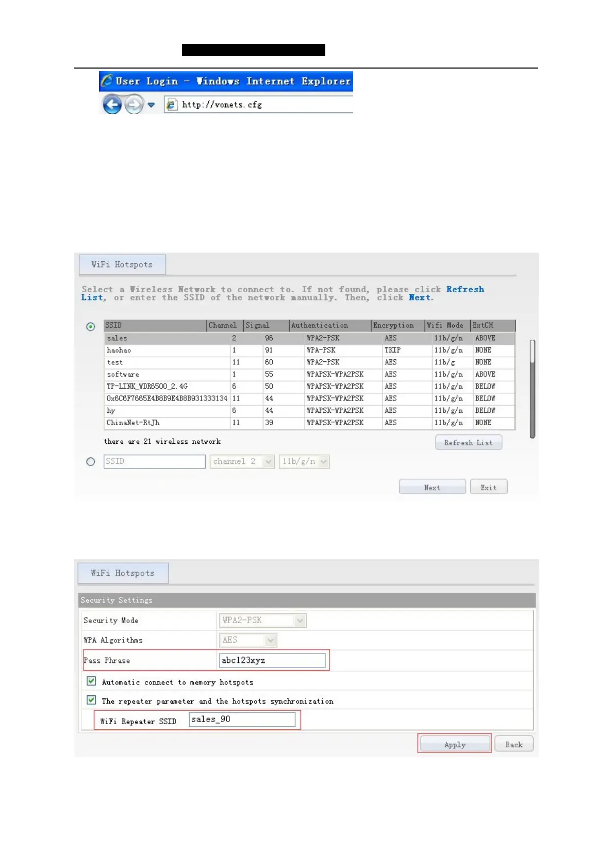Click the page icon in address bar

(171, 105)
